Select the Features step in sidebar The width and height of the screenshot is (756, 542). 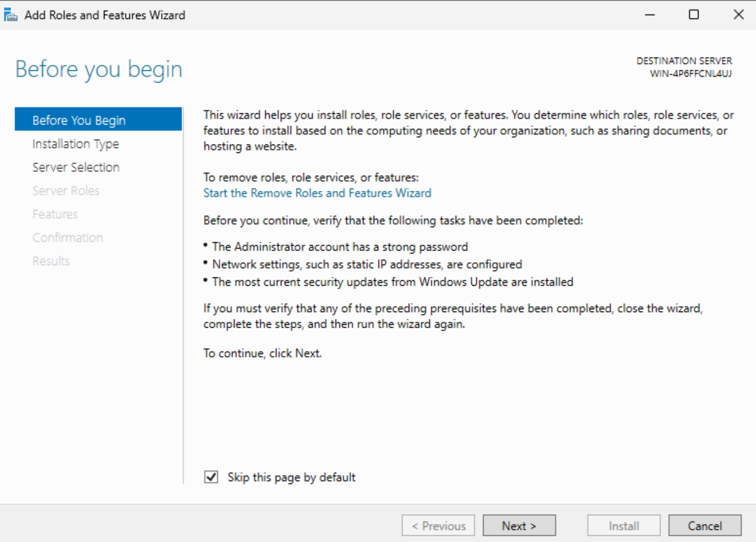pos(55,214)
